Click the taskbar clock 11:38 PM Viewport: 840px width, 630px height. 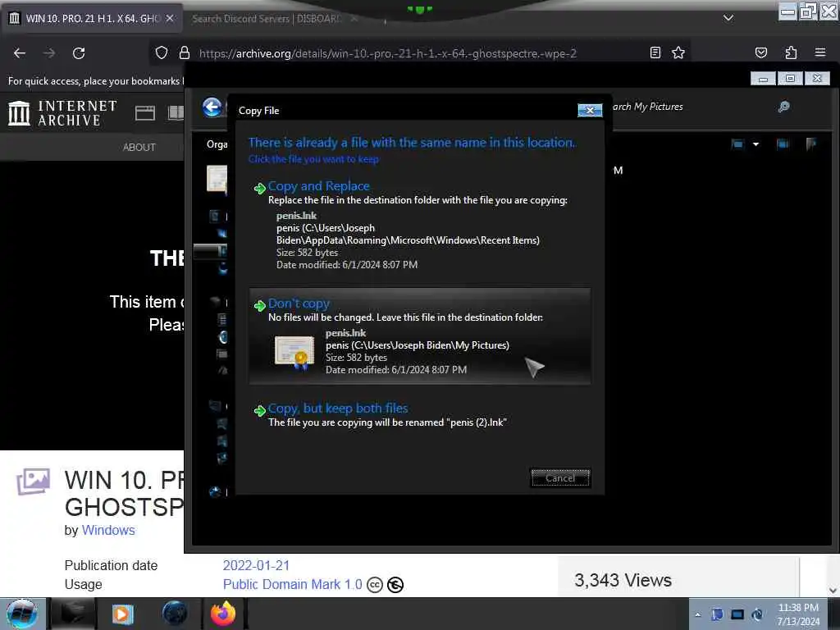(798, 614)
